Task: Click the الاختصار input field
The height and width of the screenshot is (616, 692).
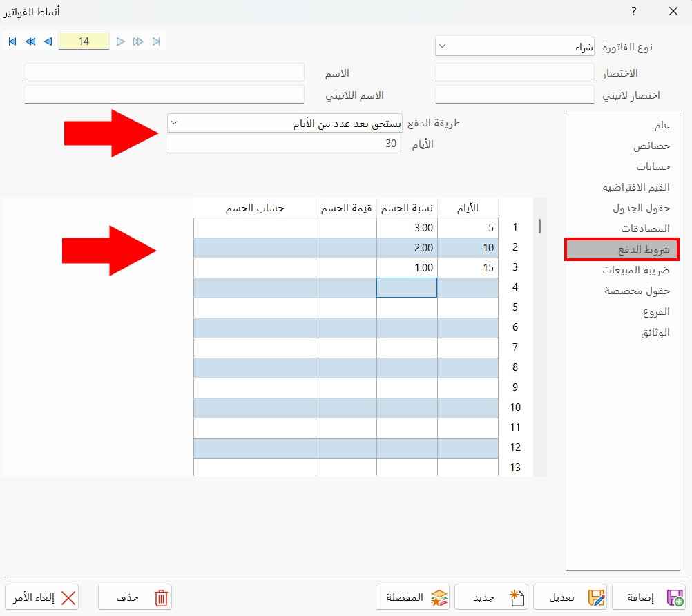Action: 515,73
